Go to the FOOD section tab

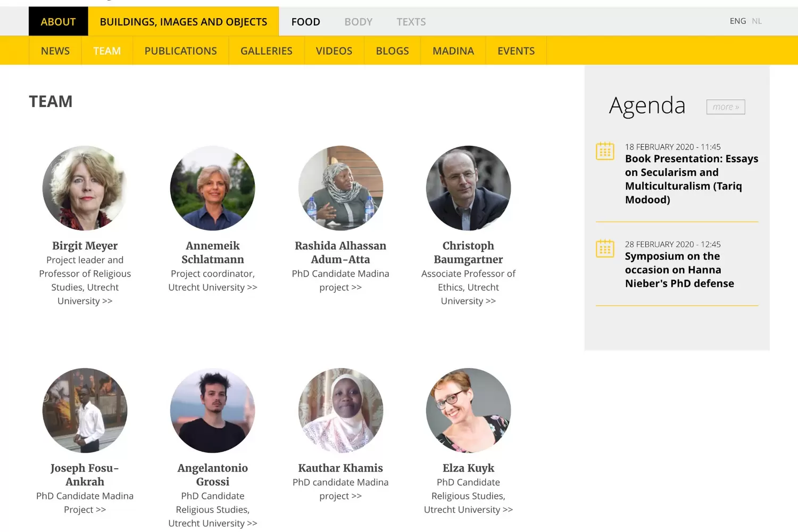click(306, 22)
